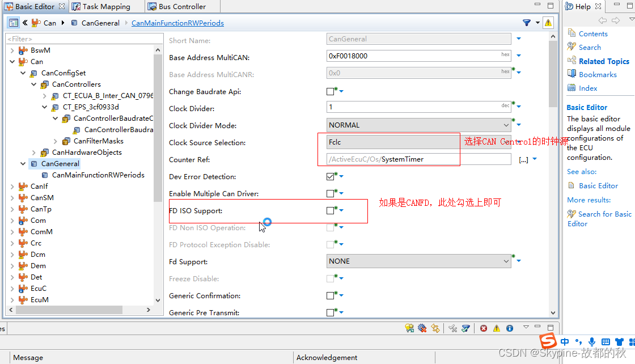Open the filter icon above the editor form
Screen dimensions: 635x364
pyautogui.click(x=527, y=22)
